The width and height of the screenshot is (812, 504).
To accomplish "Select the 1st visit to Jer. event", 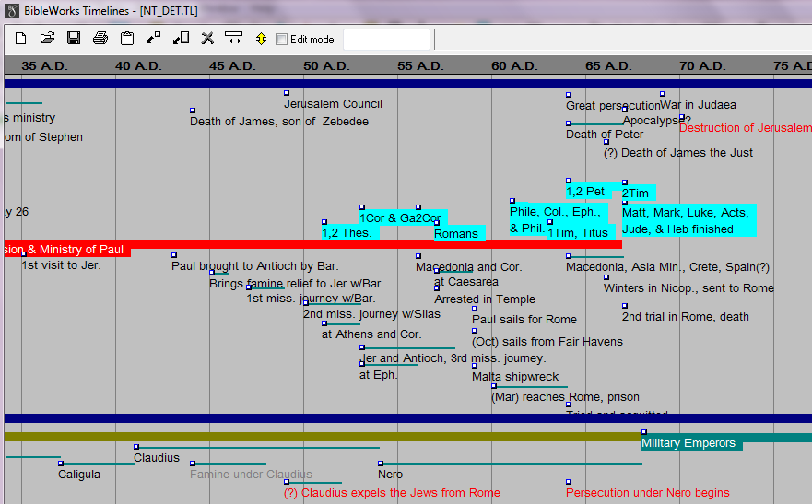I will click(61, 265).
